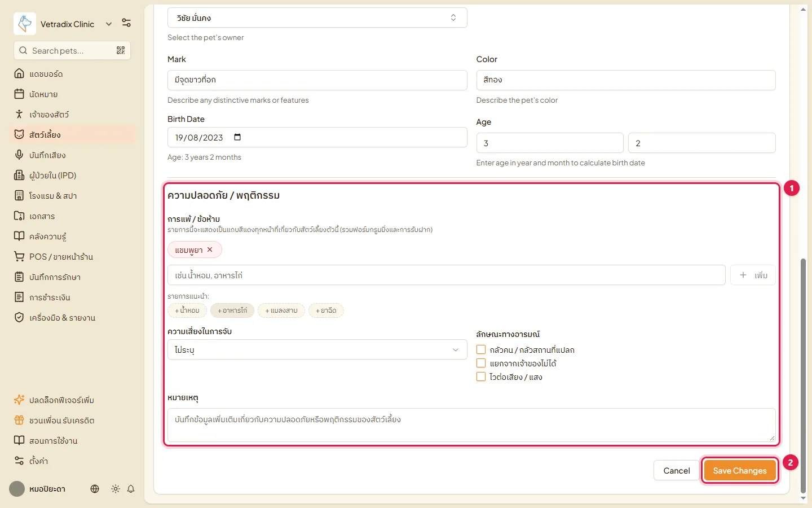Remove the แชมพูยา allergy tag
The width and height of the screenshot is (812, 508).
coord(210,249)
